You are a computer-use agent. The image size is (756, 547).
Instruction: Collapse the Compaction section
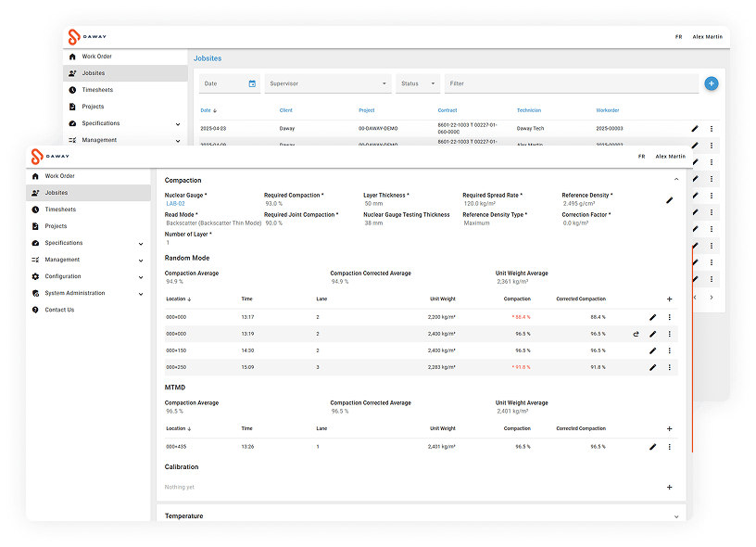coord(676,180)
